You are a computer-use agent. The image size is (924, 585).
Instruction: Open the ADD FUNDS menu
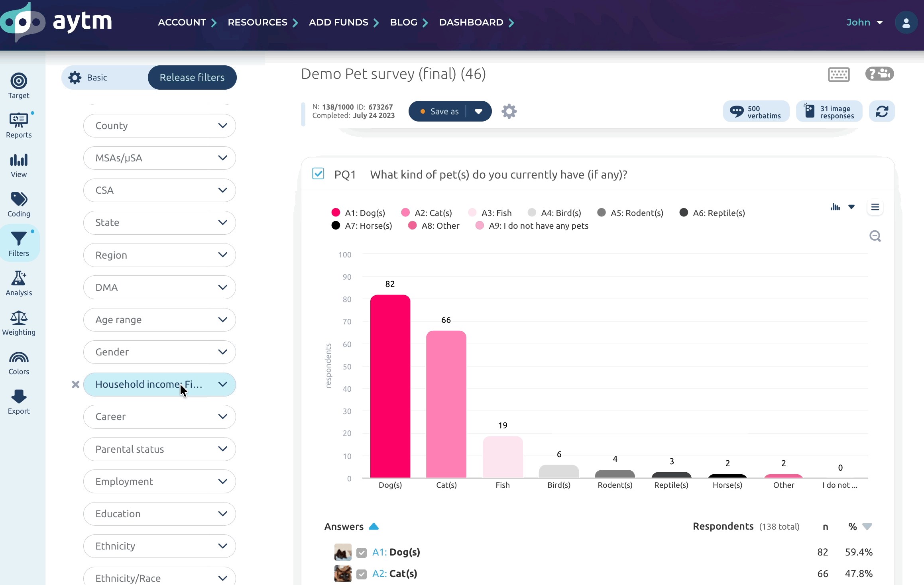[x=344, y=22]
